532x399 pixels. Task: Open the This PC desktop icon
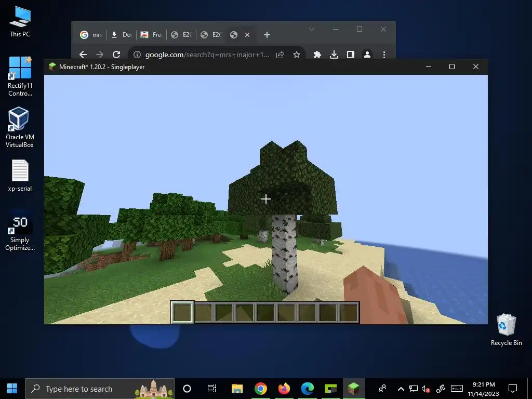(x=20, y=22)
